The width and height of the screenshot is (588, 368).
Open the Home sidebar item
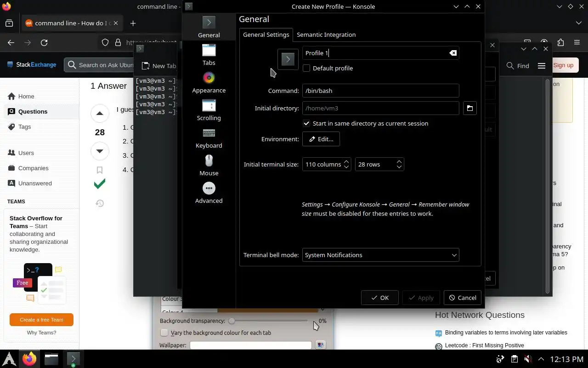26,96
